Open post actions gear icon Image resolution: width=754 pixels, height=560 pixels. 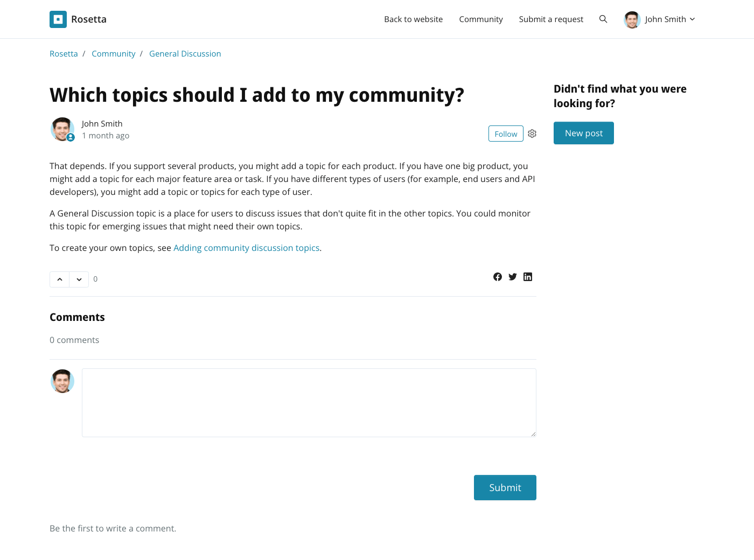pos(532,134)
